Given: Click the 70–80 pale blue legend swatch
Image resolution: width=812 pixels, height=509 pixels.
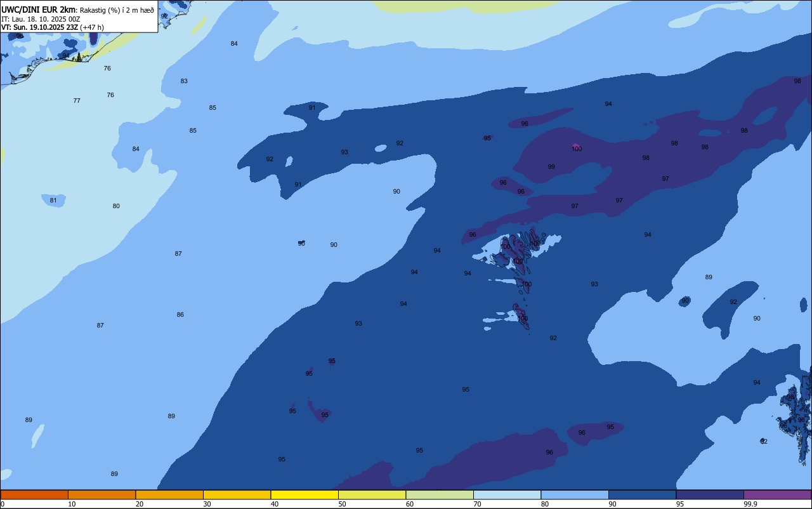Looking at the screenshot, I should click(x=507, y=494).
